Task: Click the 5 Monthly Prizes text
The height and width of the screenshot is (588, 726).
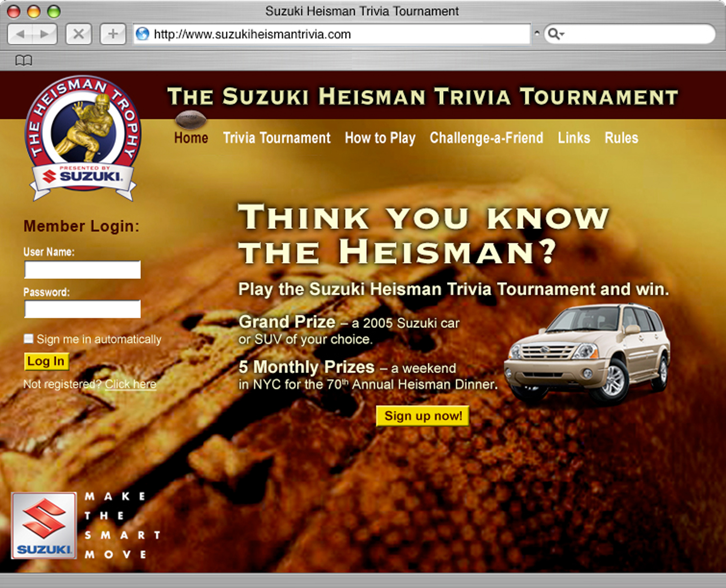Action: click(307, 367)
